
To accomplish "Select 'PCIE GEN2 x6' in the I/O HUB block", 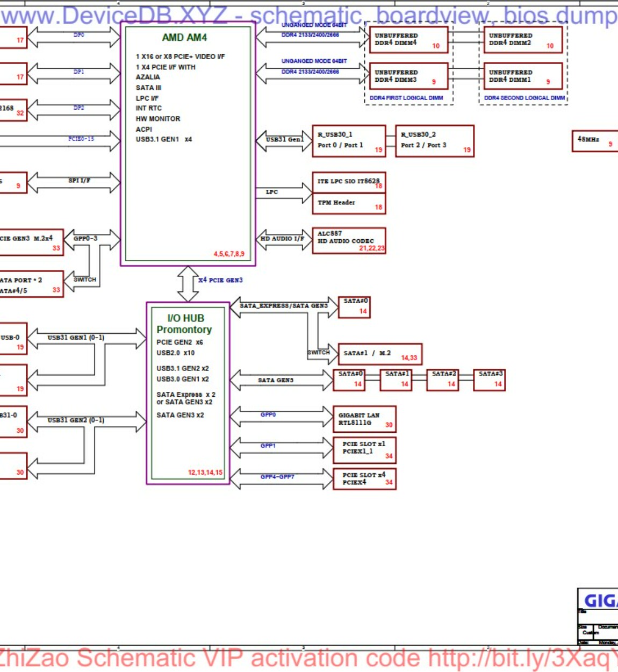I will click(180, 342).
